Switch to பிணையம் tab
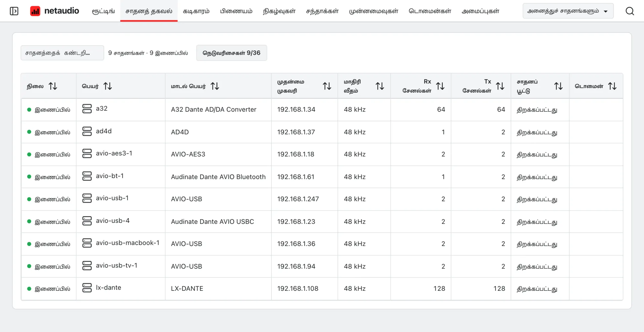Screen dimensions: 644x332 tap(236, 11)
